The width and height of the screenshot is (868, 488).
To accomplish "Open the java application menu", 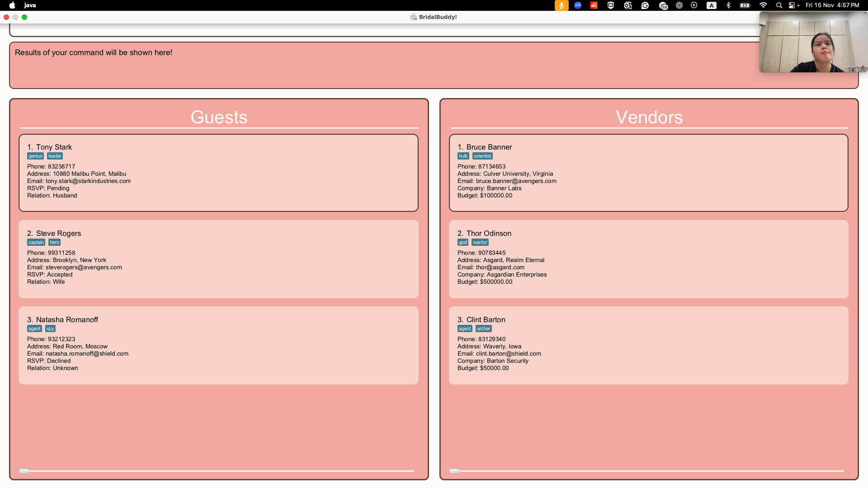I will point(30,5).
